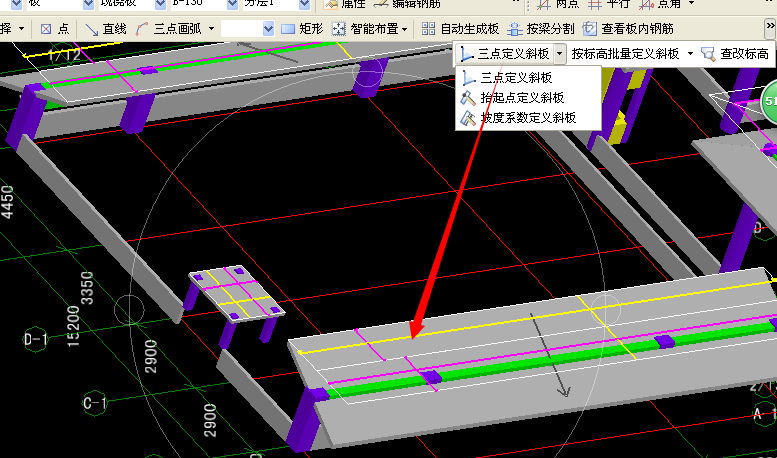Click axis label D-1

(x=36, y=339)
